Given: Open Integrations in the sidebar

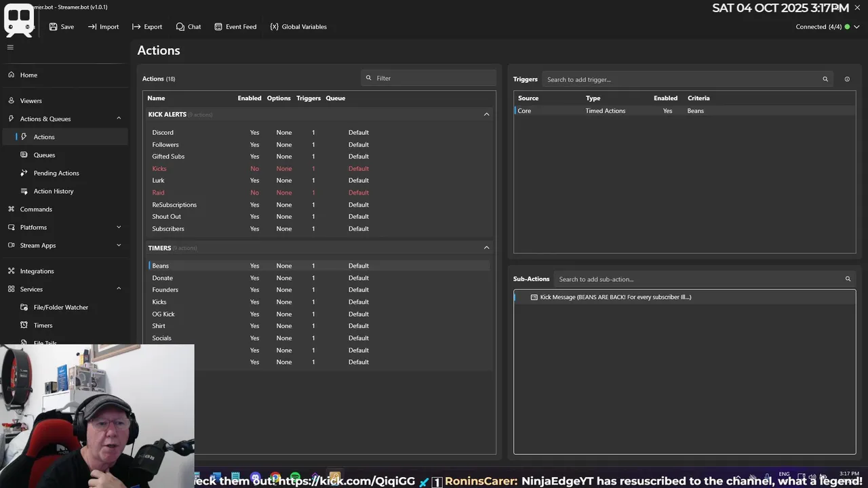Looking at the screenshot, I should pyautogui.click(x=64, y=271).
